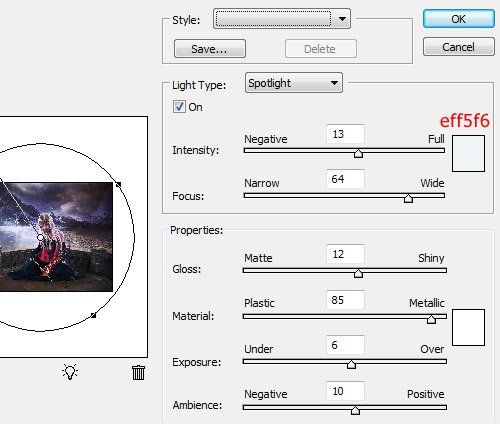Click the lower handle on light ellipse
The width and height of the screenshot is (500, 424).
pyautogui.click(x=94, y=315)
